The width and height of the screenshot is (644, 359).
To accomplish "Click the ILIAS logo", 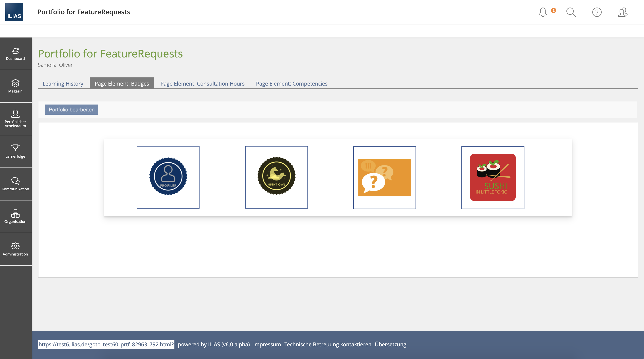I will point(14,12).
